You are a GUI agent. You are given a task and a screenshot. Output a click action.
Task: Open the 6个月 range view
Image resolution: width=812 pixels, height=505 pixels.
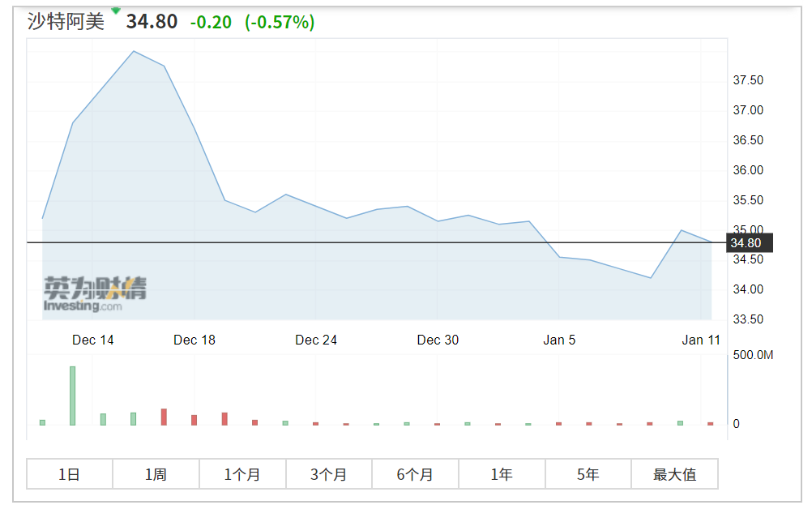pos(415,474)
